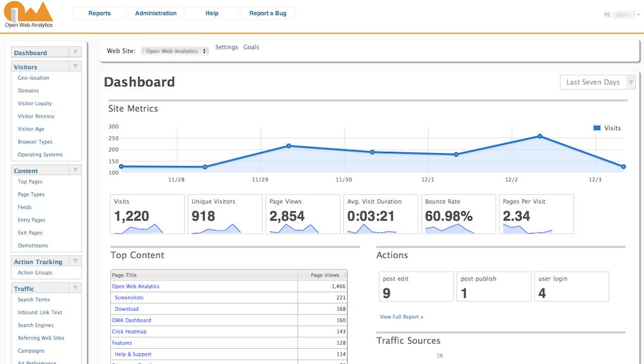Open the Entry Pages report
Screen dimensions: 644x364
tap(32, 220)
